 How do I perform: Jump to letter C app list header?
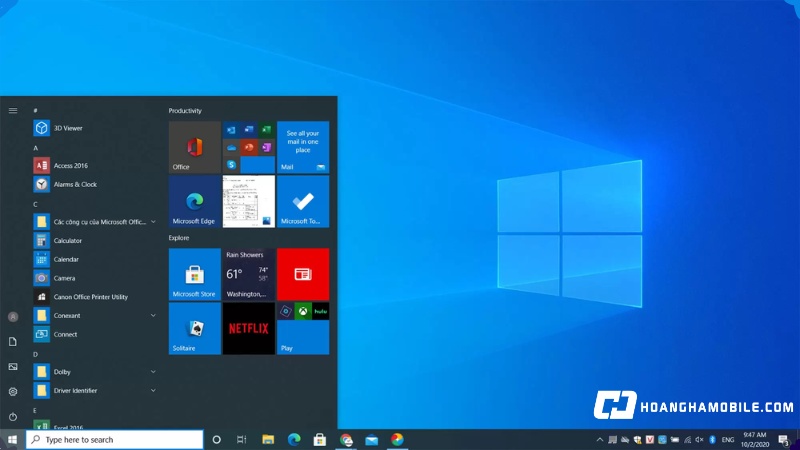(35, 204)
